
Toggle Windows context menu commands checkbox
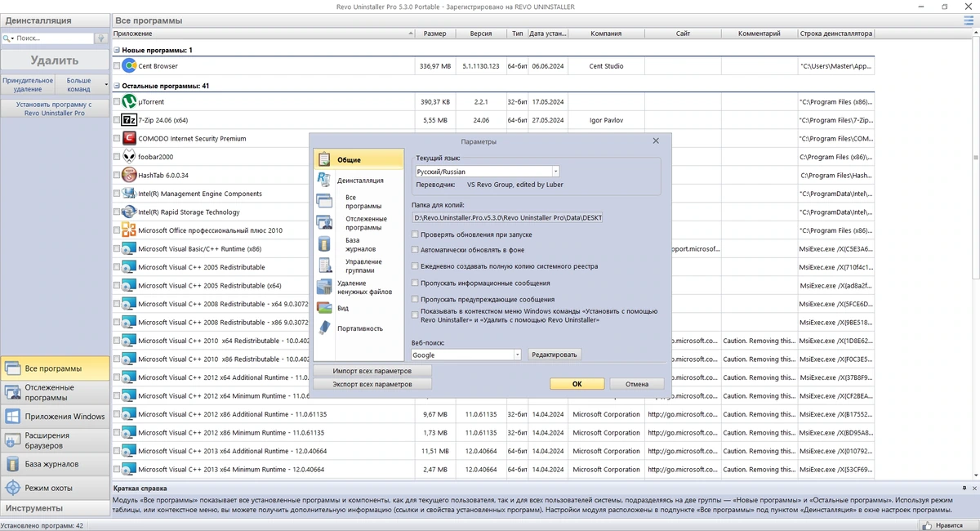pyautogui.click(x=415, y=315)
